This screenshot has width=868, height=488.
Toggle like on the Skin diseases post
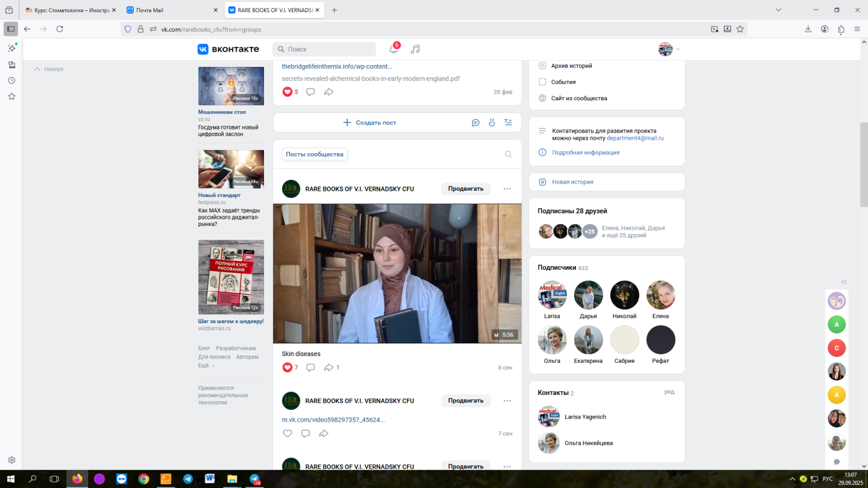(288, 368)
